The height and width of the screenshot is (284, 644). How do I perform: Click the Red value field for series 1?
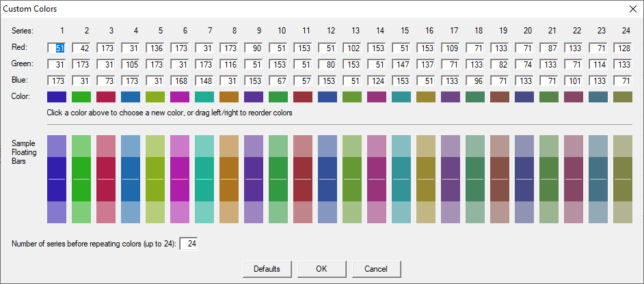[57, 49]
